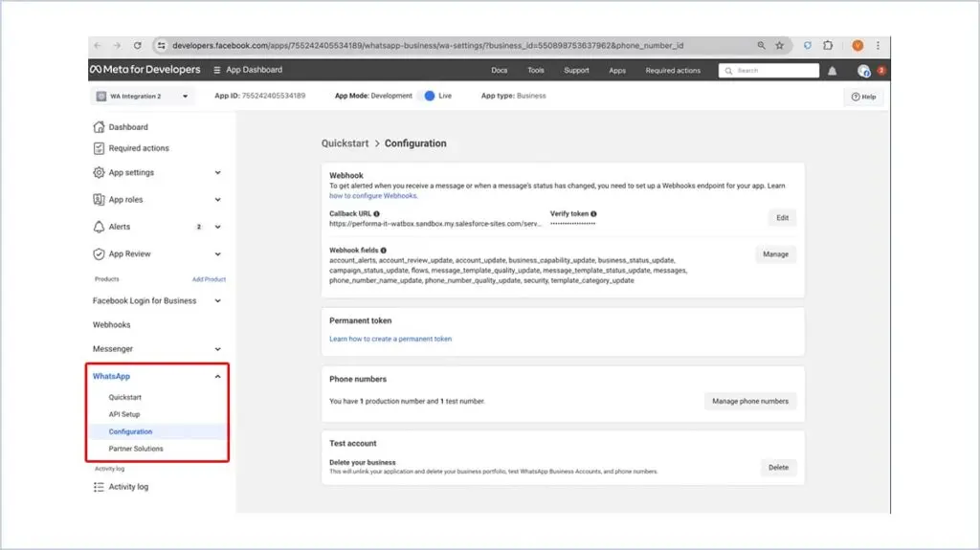980x550 pixels.
Task: Expand the Messenger product section
Action: (x=217, y=349)
